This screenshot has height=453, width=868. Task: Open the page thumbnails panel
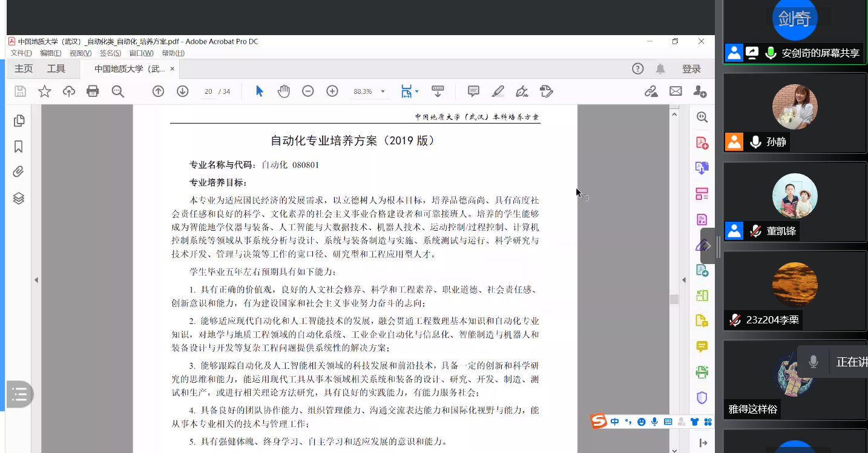pos(19,121)
